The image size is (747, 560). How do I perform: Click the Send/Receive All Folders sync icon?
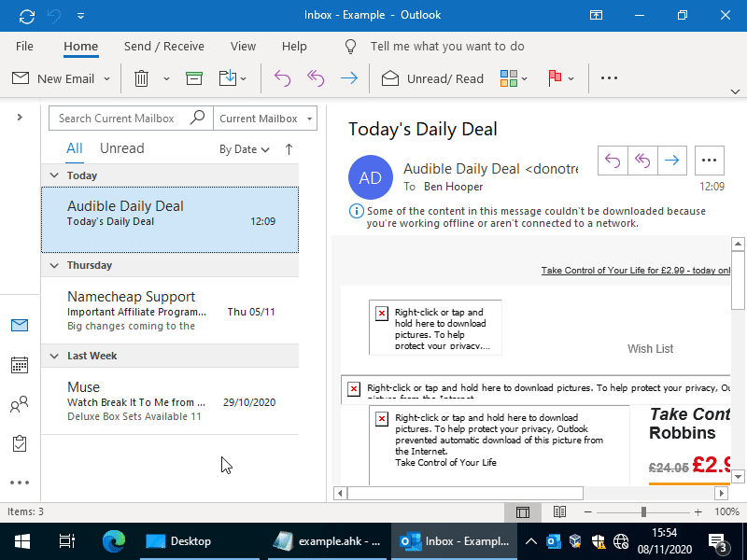click(x=27, y=16)
